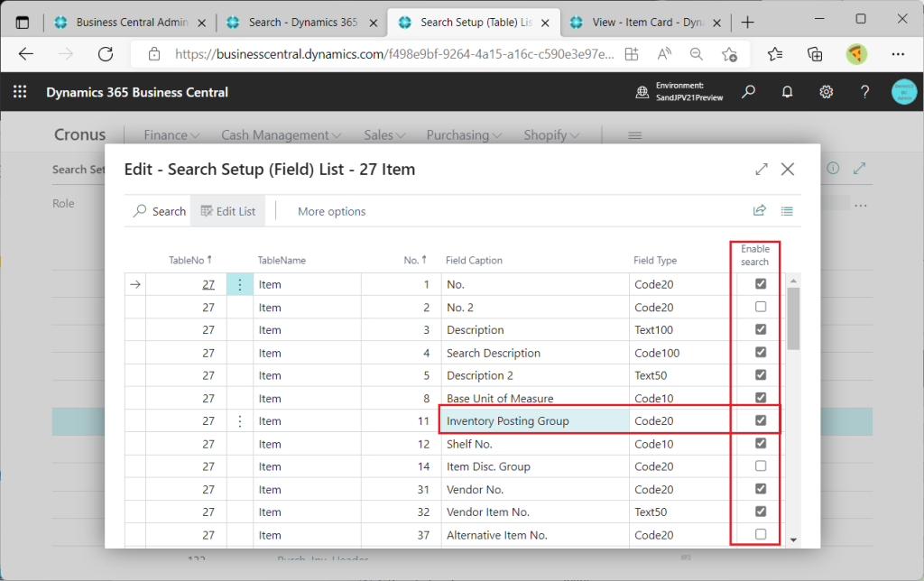Open More options in the dialog

pyautogui.click(x=331, y=211)
